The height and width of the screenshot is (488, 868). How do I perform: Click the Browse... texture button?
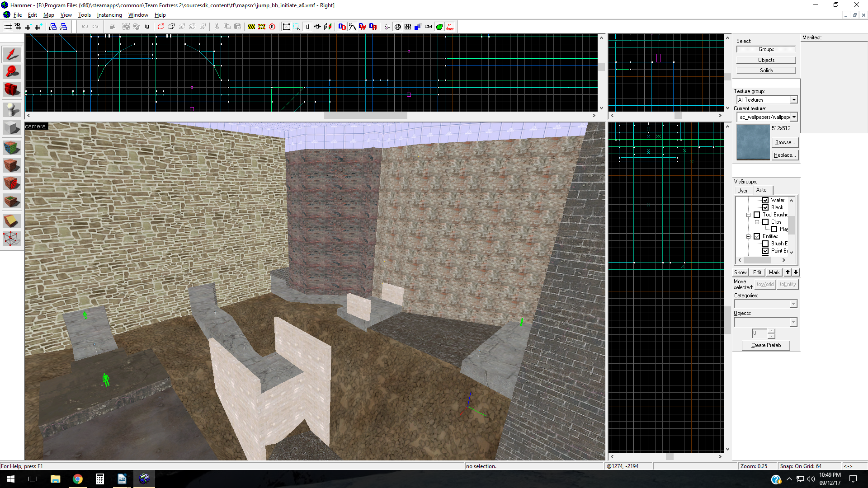785,142
